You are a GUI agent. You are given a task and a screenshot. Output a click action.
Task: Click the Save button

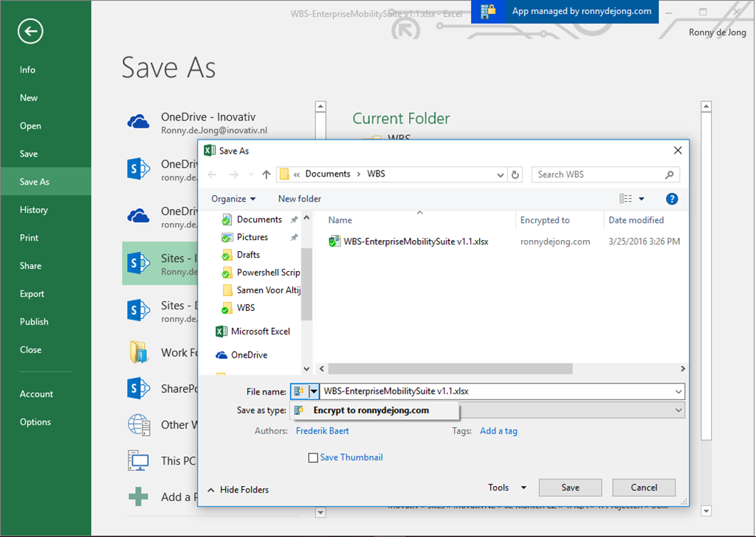[570, 488]
